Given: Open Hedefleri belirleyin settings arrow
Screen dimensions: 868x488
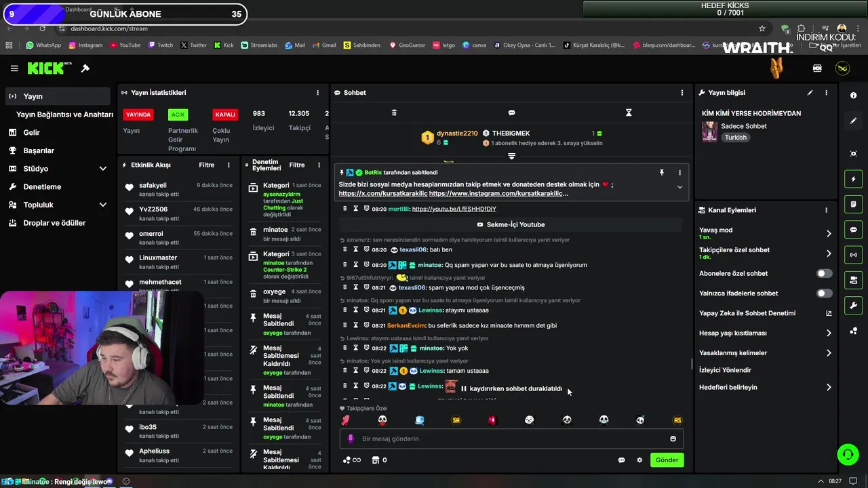Looking at the screenshot, I should click(829, 387).
